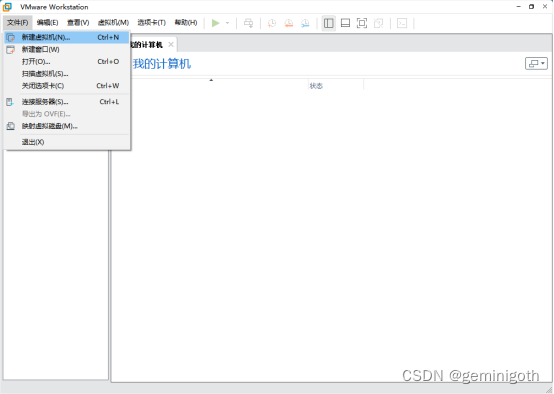The height and width of the screenshot is (394, 554).
Task: Open the 虚拟机(M) menu
Action: tap(113, 23)
